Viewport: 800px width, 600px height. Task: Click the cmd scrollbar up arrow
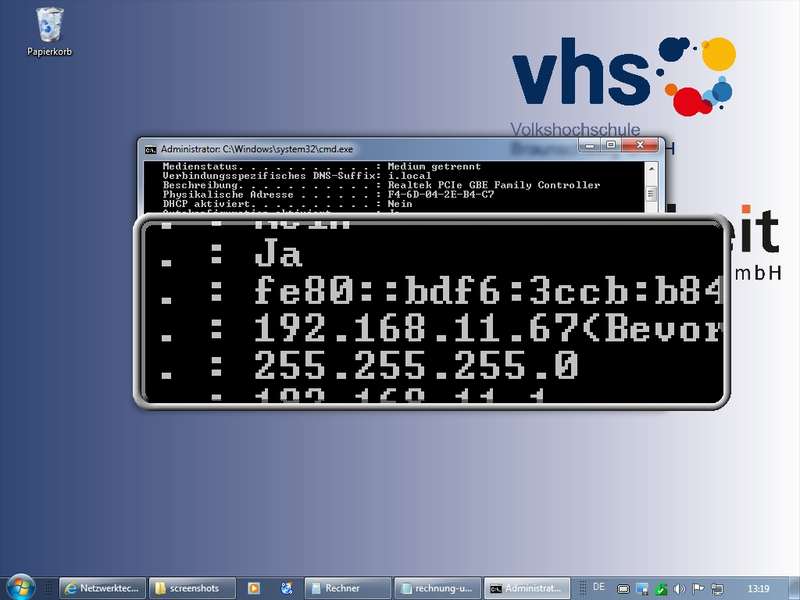(x=652, y=168)
